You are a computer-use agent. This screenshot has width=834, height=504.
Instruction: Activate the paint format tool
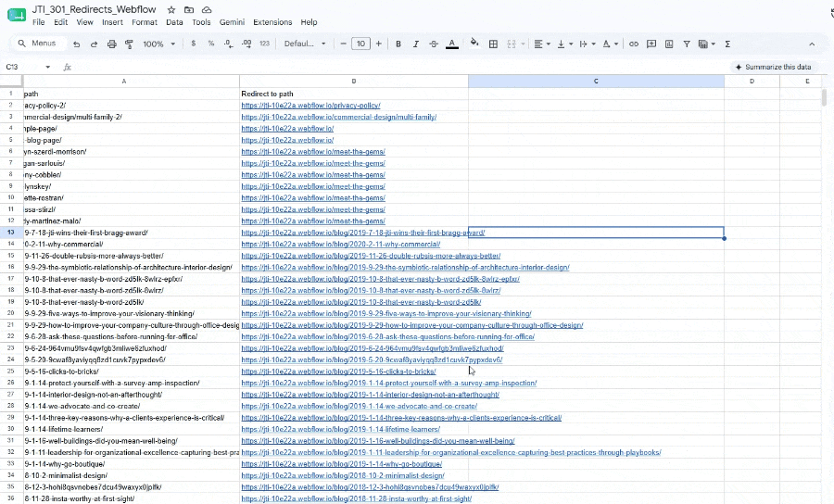point(129,44)
